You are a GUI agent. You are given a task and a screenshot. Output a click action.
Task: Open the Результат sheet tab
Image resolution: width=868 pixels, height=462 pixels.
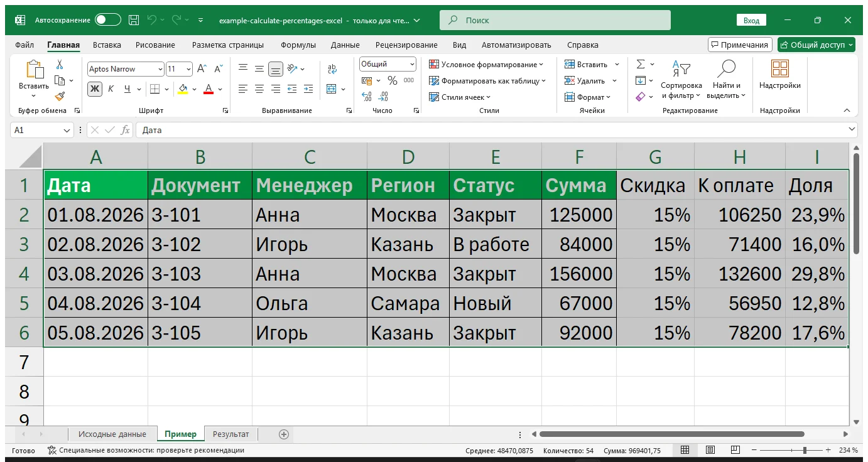click(x=231, y=434)
